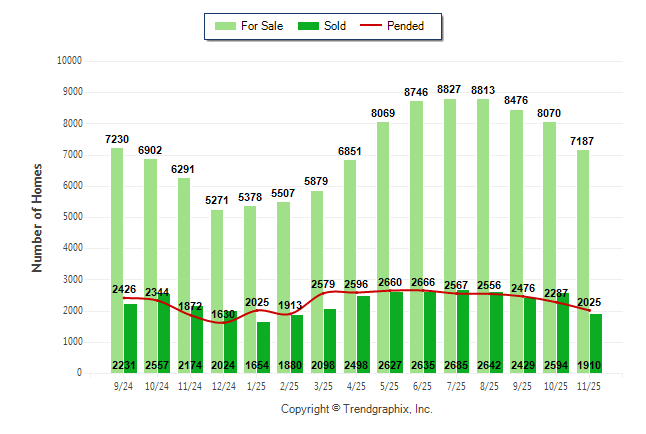
Task: Select the 1/25 Sold bar labeled 1654
Action: click(x=263, y=346)
